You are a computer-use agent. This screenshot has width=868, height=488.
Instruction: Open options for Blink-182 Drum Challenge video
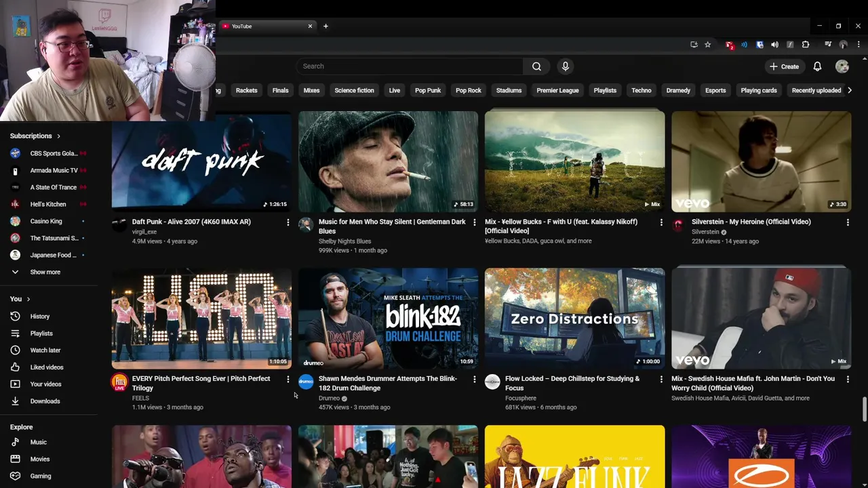(x=474, y=380)
